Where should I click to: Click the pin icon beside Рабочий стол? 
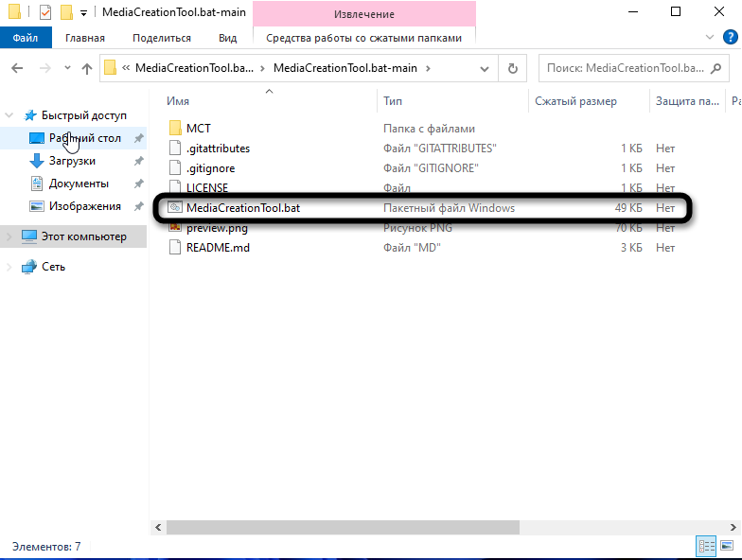click(138, 138)
